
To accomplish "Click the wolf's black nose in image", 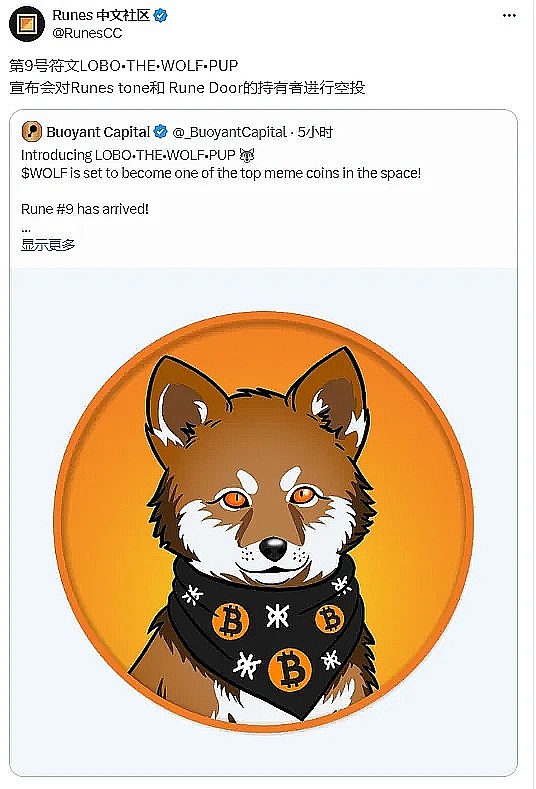I will [274, 548].
